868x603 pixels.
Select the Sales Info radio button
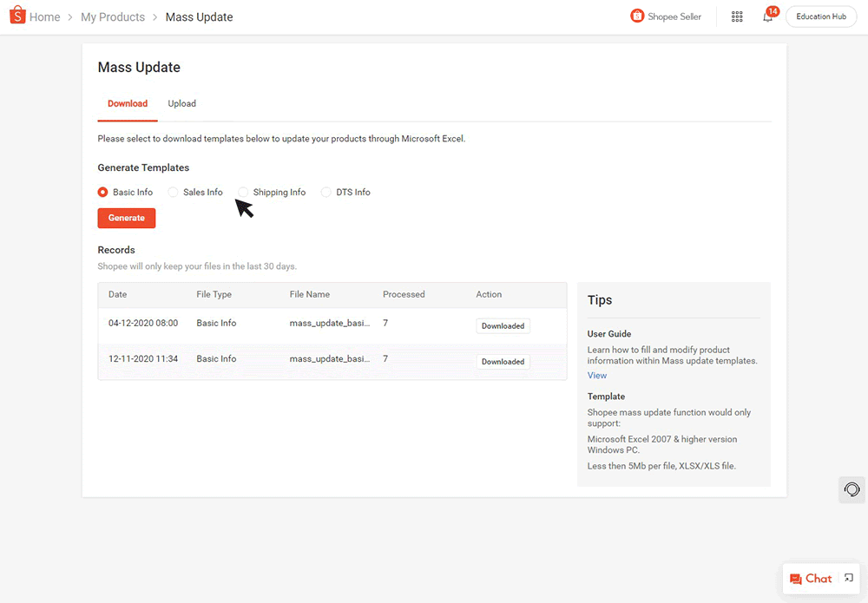(173, 192)
